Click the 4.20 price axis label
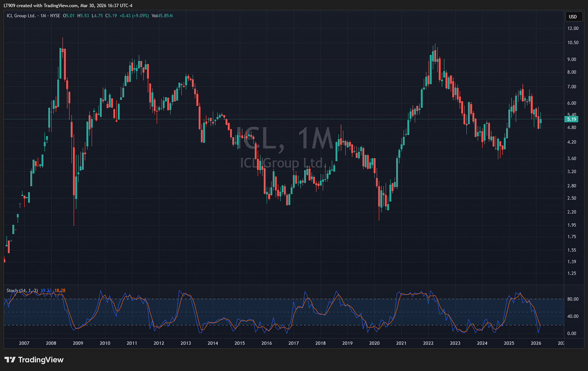This screenshot has height=371, width=588. click(x=573, y=142)
